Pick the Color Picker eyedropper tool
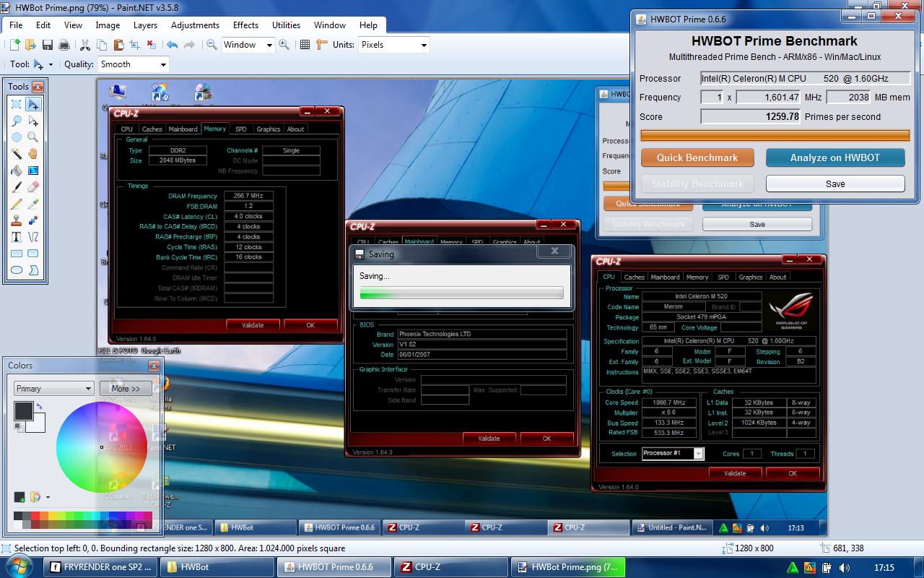The image size is (924, 578). pyautogui.click(x=33, y=204)
